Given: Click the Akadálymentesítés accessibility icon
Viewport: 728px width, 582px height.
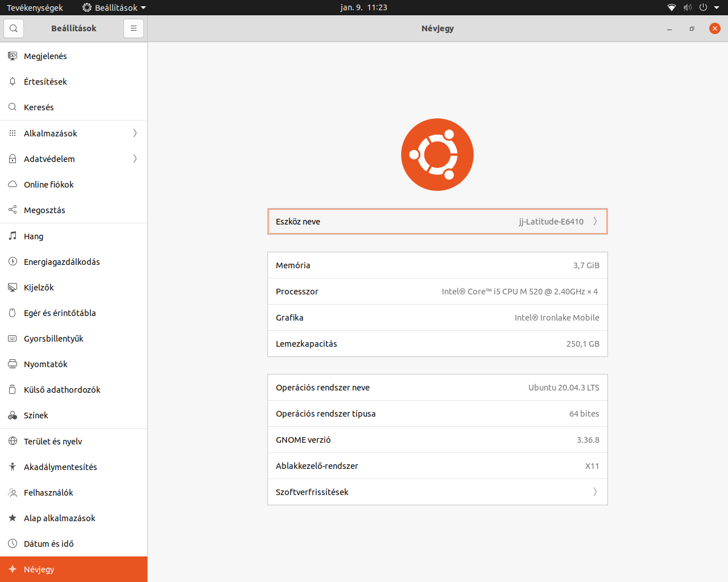Looking at the screenshot, I should click(13, 467).
